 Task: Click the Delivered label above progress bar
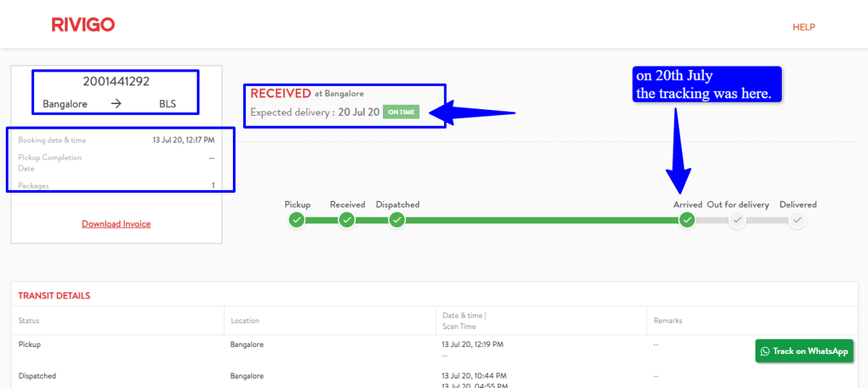click(x=798, y=204)
